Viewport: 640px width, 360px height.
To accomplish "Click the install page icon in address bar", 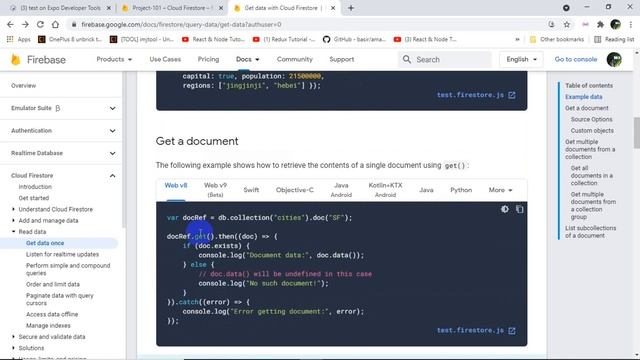I will point(551,24).
